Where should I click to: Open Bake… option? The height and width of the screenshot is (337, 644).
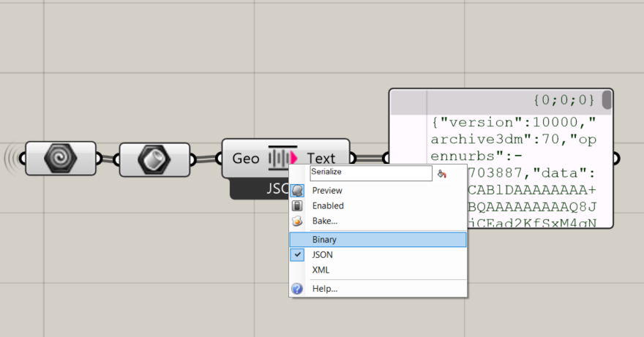[x=378, y=221]
